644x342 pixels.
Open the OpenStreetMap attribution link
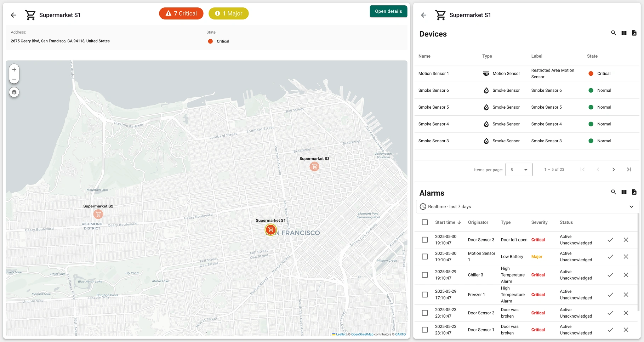click(361, 334)
